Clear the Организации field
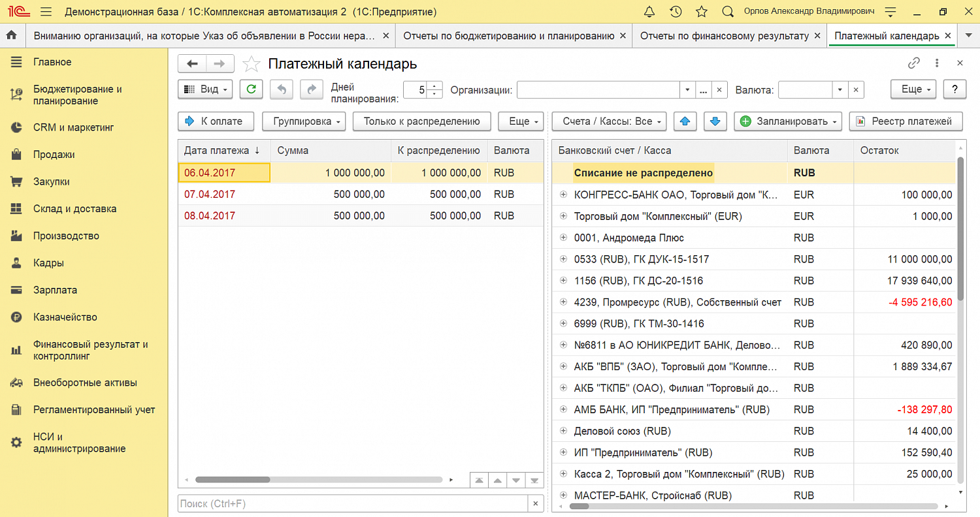Image resolution: width=980 pixels, height=517 pixels. coord(719,89)
